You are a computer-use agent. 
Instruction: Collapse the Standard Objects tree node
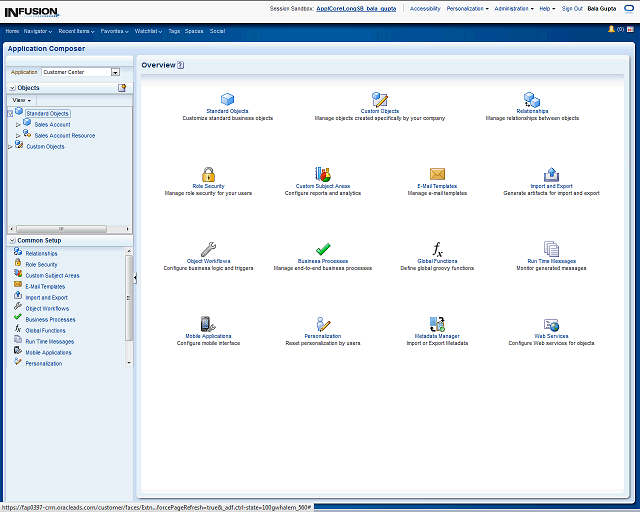(10, 114)
